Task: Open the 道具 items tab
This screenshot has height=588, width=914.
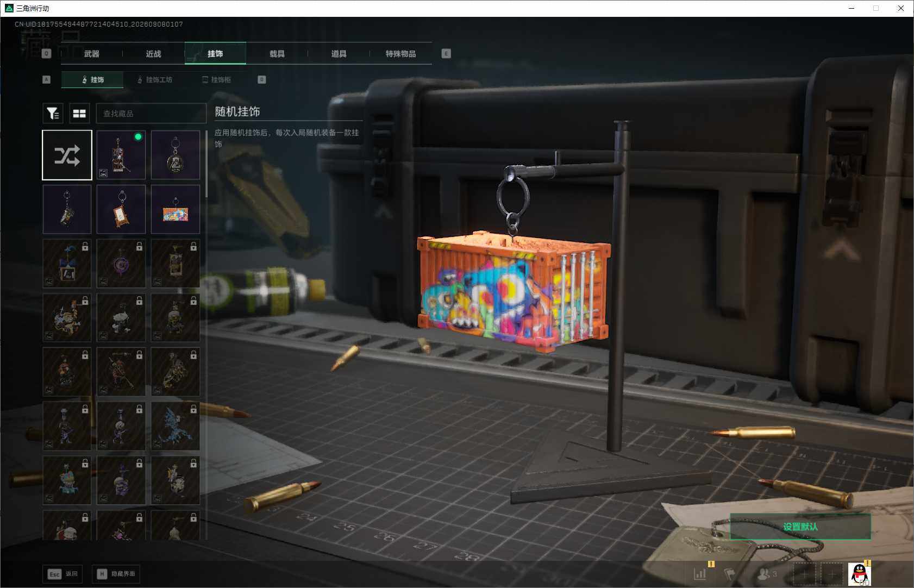Action: click(x=339, y=53)
